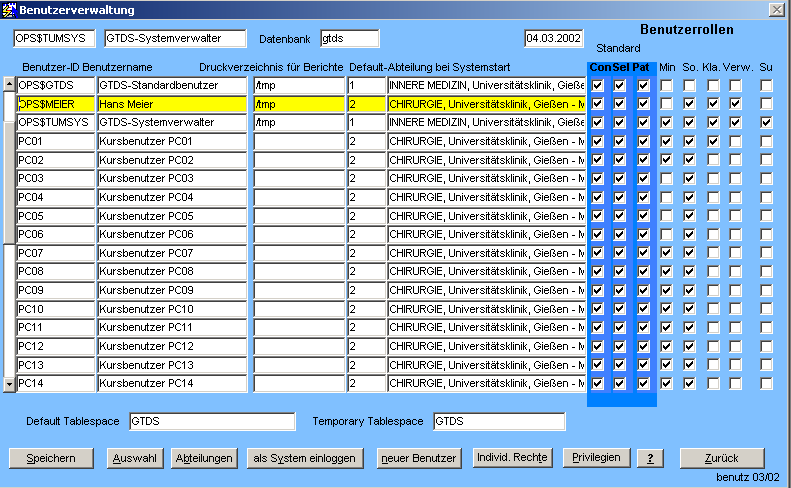
Task: Toggle Min checkbox for OPS$GTDS row
Action: coord(667,86)
